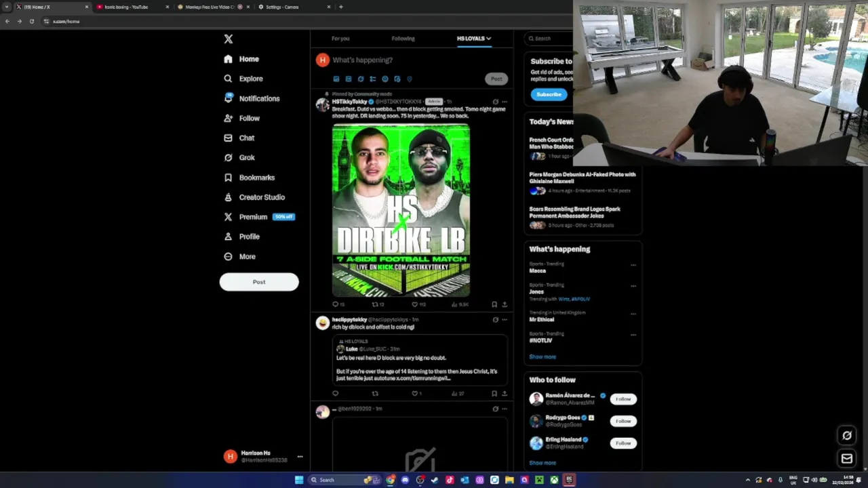
Task: Open Profile from the sidebar
Action: pyautogui.click(x=242, y=237)
